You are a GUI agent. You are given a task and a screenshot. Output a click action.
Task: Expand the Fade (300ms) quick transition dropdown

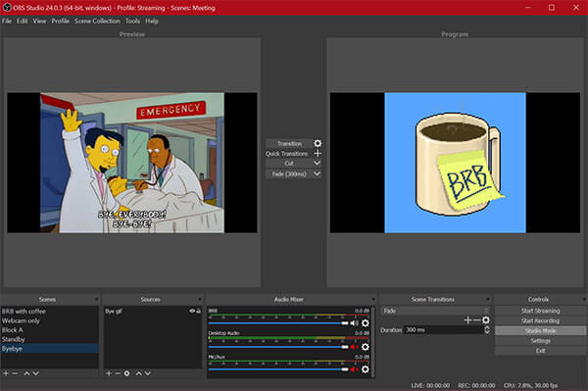coord(317,173)
